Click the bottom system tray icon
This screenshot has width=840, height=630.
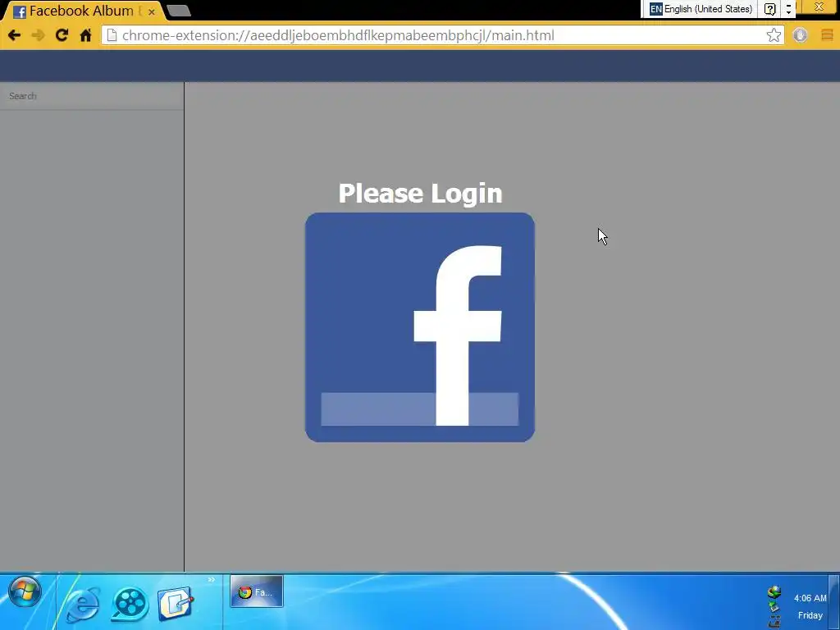(774, 622)
